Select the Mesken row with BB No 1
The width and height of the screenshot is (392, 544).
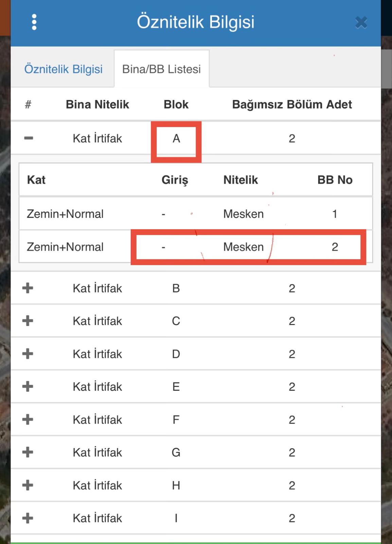(196, 214)
